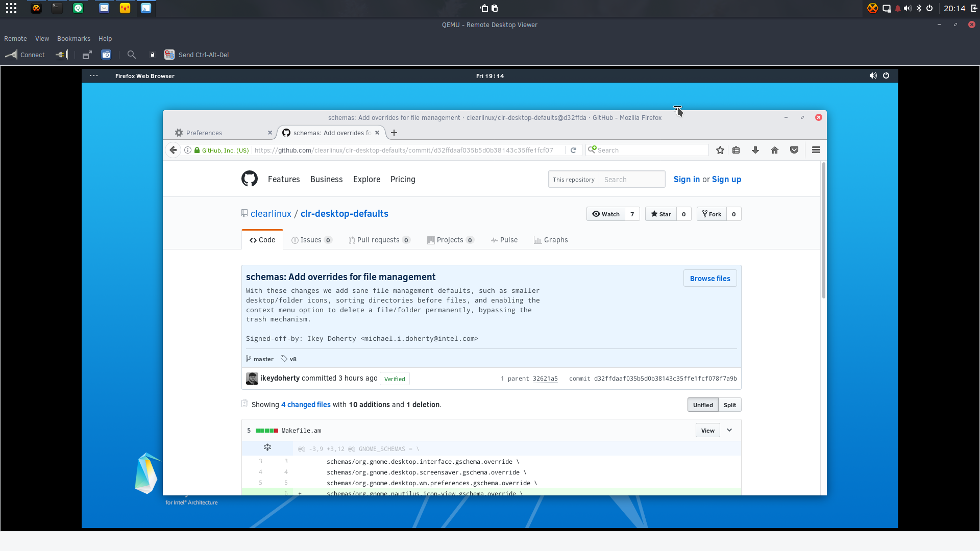Click host clock showing 20:14
The image size is (980, 551).
(x=954, y=8)
